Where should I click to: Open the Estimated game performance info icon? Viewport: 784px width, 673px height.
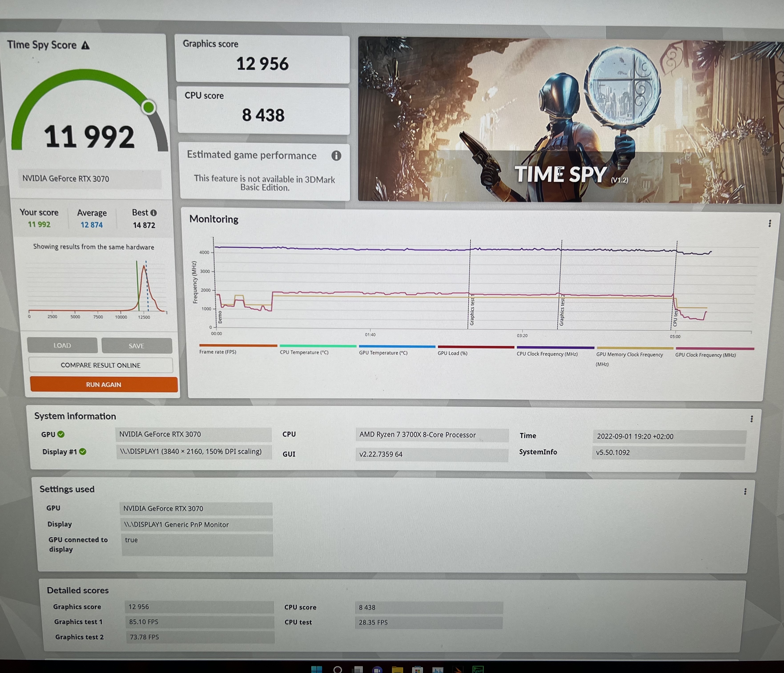336,156
